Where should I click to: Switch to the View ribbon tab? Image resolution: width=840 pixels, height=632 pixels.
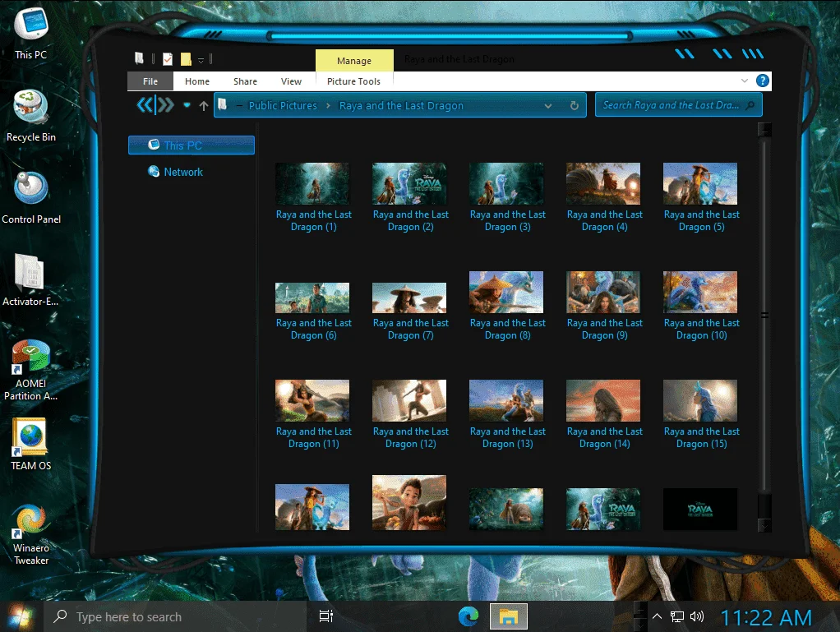tap(291, 81)
